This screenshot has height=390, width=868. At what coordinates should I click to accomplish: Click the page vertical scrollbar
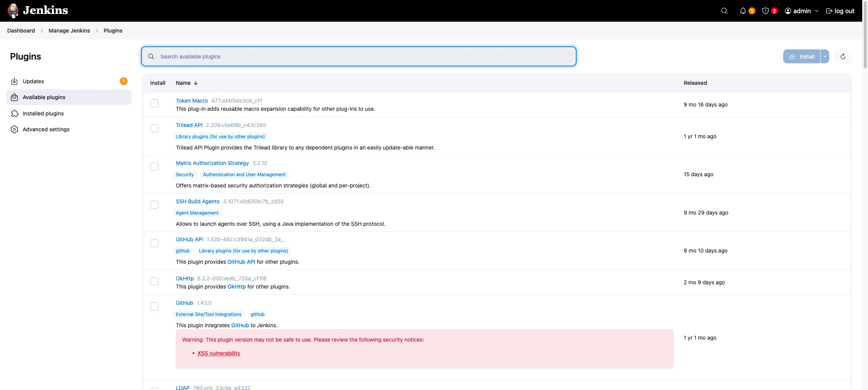click(x=865, y=35)
